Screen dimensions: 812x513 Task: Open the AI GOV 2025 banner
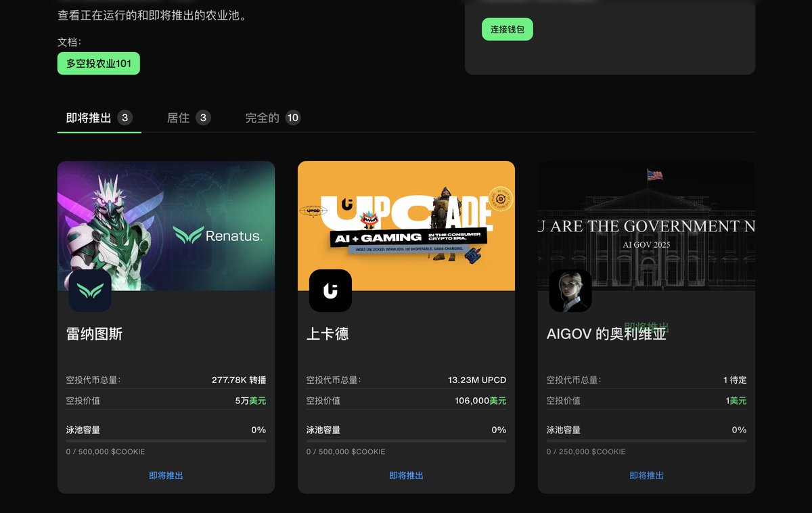pos(646,226)
